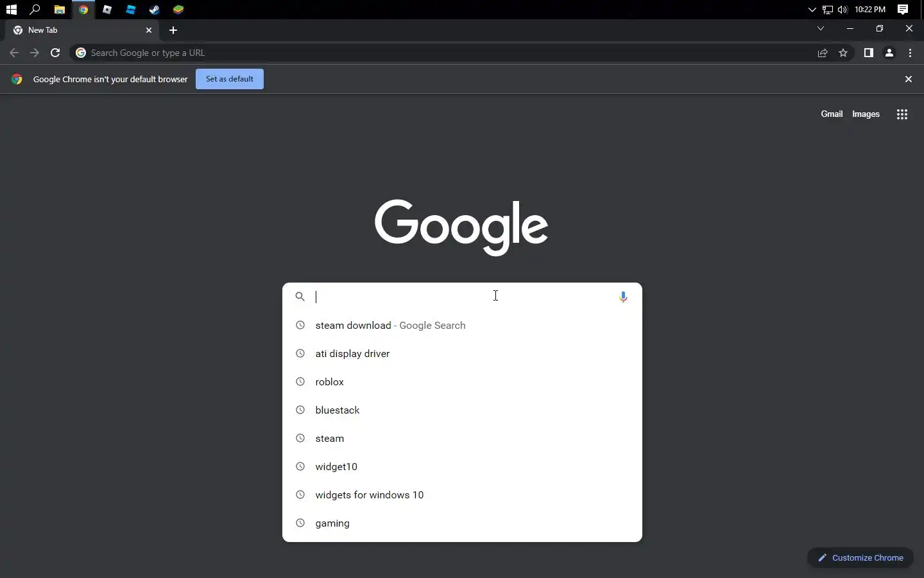Choose the "gaming" search suggestion
This screenshot has height=578, width=924.
462,523
